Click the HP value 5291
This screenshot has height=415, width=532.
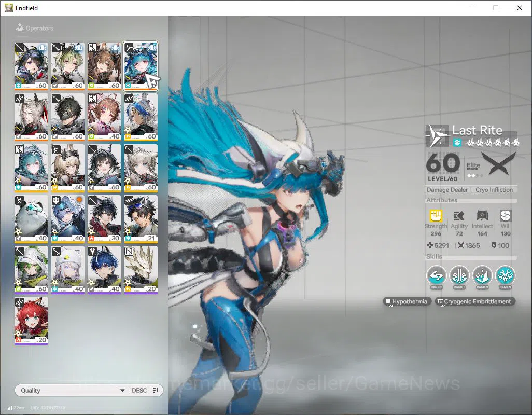pyautogui.click(x=441, y=245)
